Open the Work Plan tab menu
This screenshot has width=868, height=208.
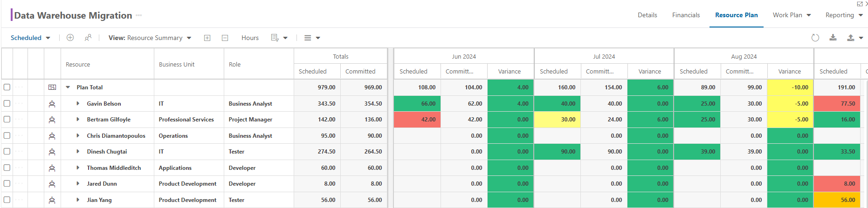click(x=792, y=15)
